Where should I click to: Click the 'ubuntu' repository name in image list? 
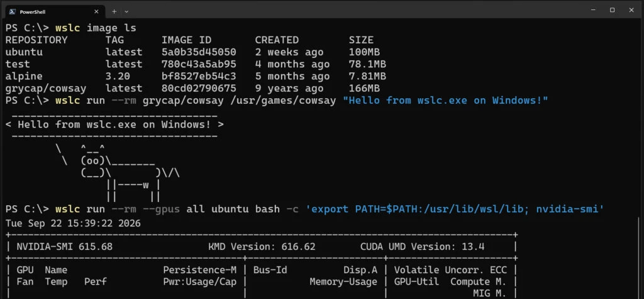click(24, 52)
